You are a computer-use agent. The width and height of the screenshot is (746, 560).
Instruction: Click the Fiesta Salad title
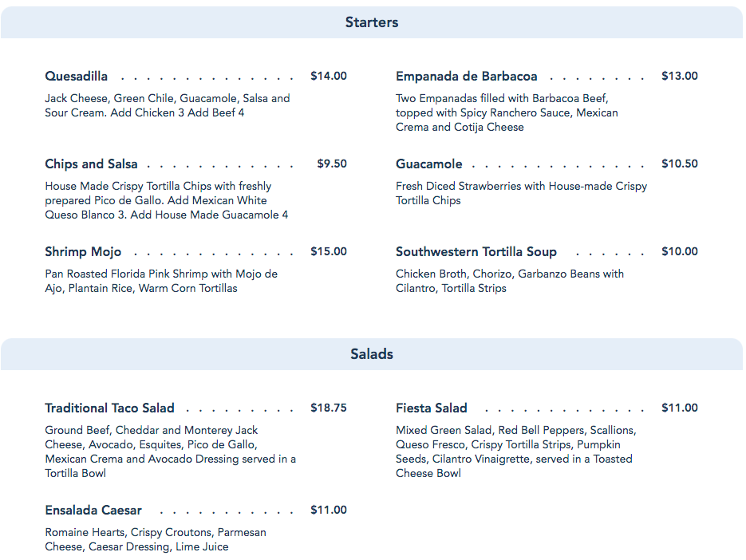point(432,408)
